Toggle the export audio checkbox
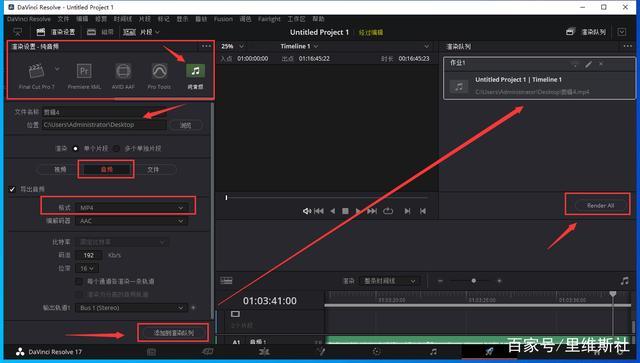Image resolution: width=640 pixels, height=363 pixels. click(12, 189)
